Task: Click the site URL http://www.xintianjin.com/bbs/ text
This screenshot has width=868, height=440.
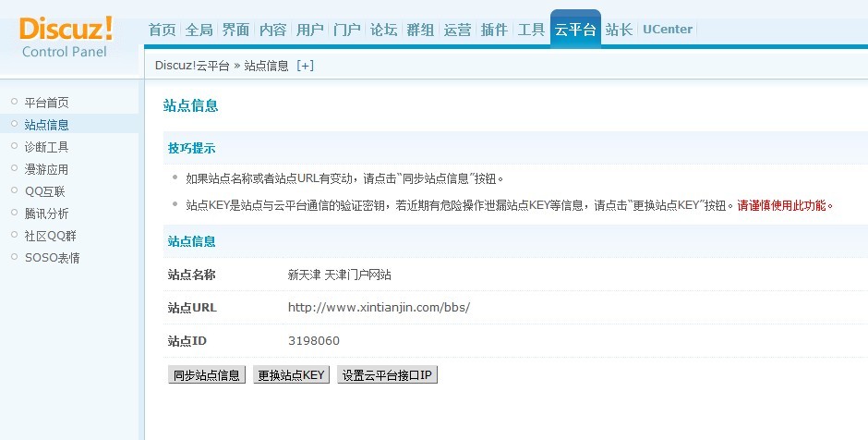Action: pos(380,308)
